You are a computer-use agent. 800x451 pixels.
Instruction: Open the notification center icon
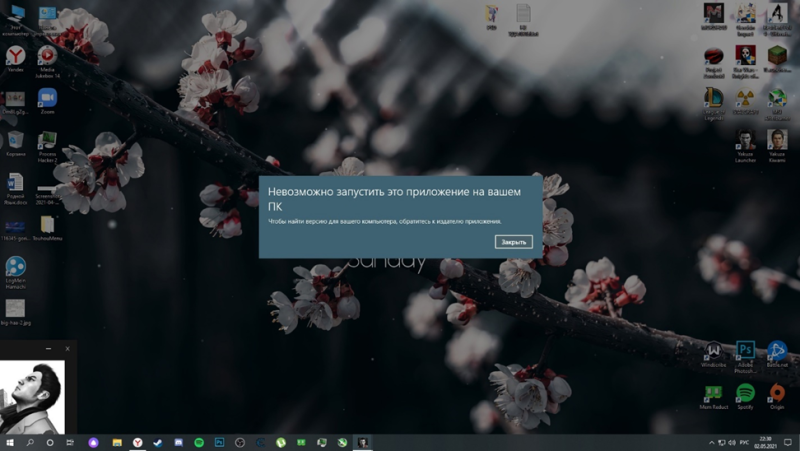[x=788, y=442]
